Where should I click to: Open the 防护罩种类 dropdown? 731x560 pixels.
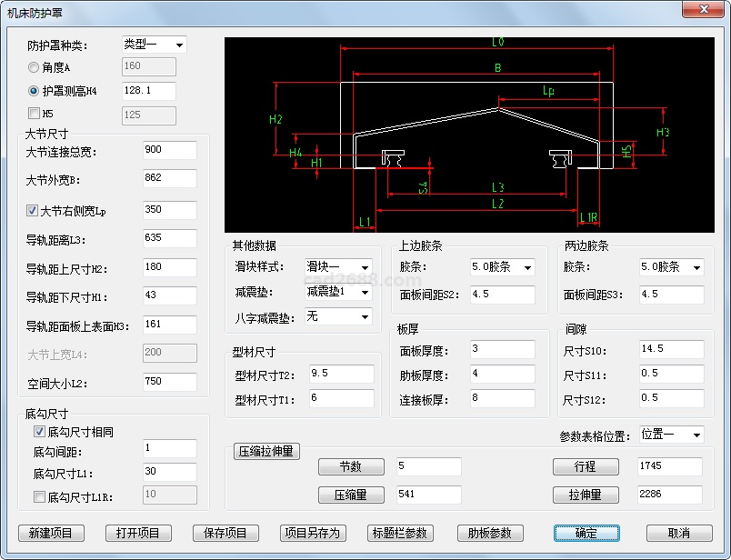point(154,45)
